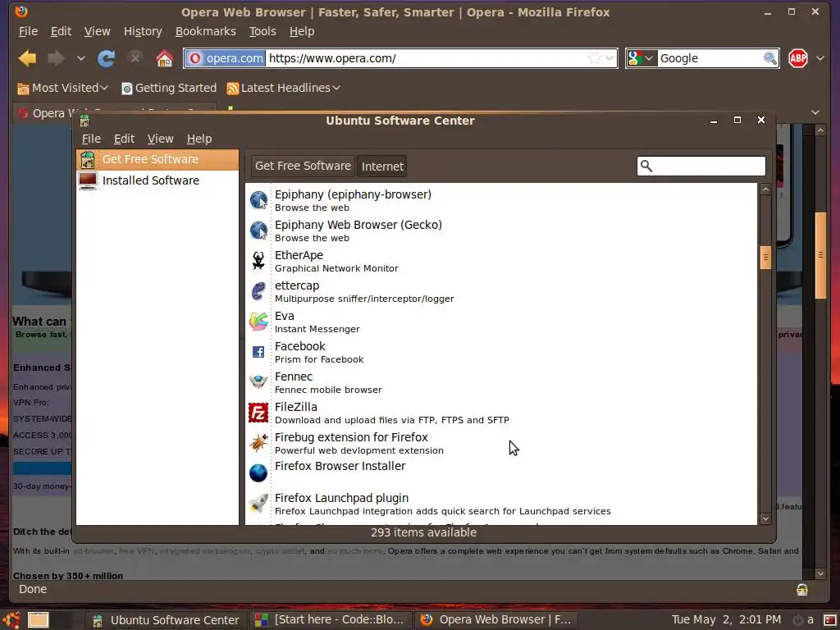Click the Get Free Software breadcrumb button

click(x=303, y=166)
